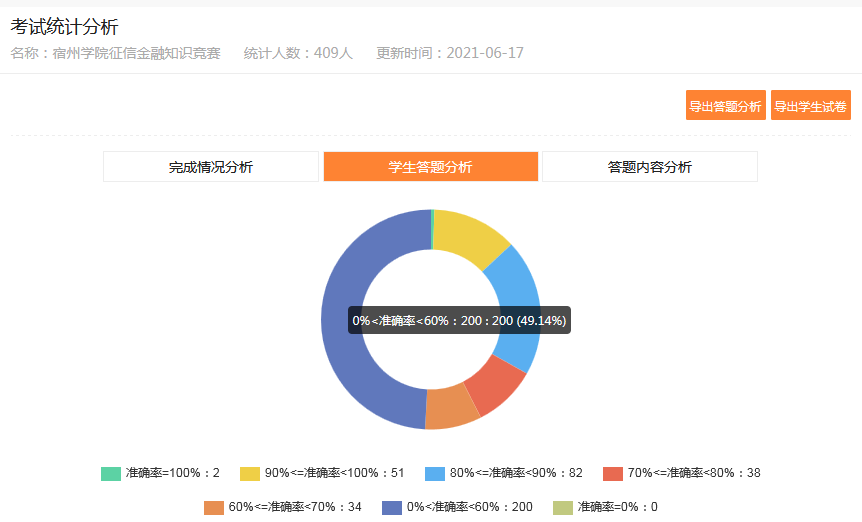Disable the 0%<准确率<60% legend series
Screen dimensions: 862x522
point(457,507)
